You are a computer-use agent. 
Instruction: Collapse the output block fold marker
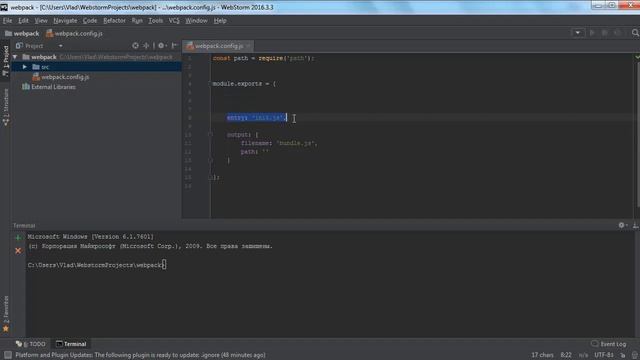211,135
